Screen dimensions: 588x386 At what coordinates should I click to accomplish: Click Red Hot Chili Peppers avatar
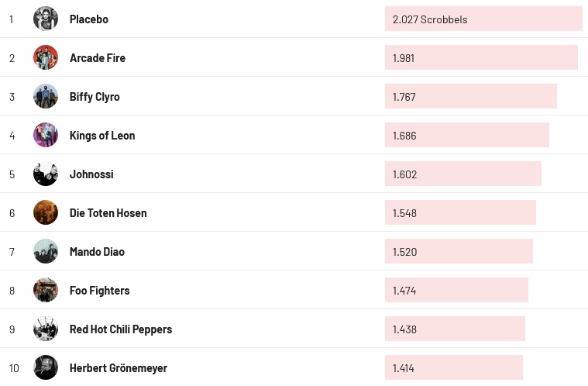[x=46, y=329]
